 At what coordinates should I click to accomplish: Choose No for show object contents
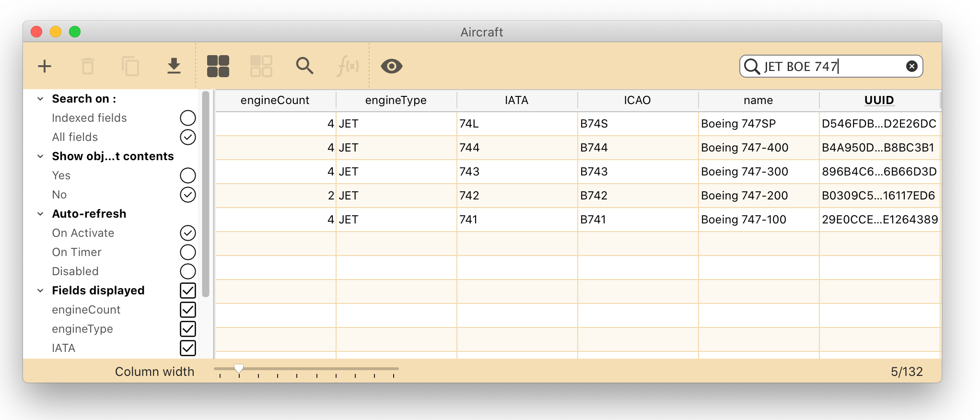click(188, 195)
